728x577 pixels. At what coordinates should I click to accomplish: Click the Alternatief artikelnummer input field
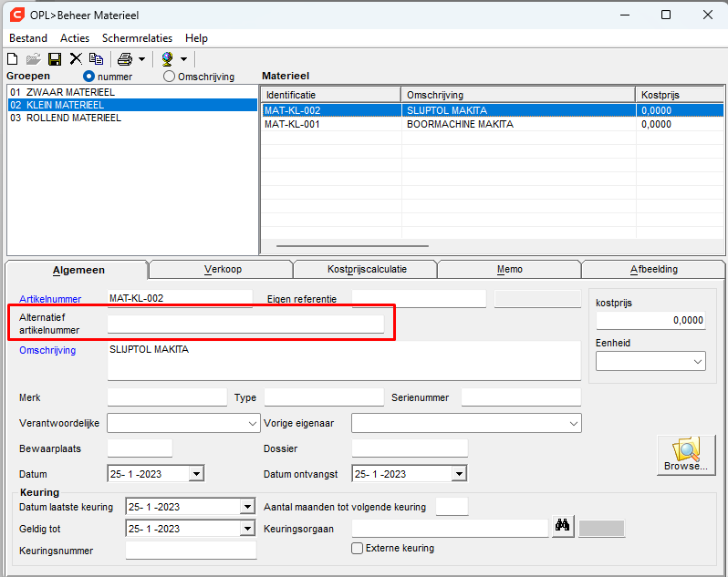(x=245, y=324)
